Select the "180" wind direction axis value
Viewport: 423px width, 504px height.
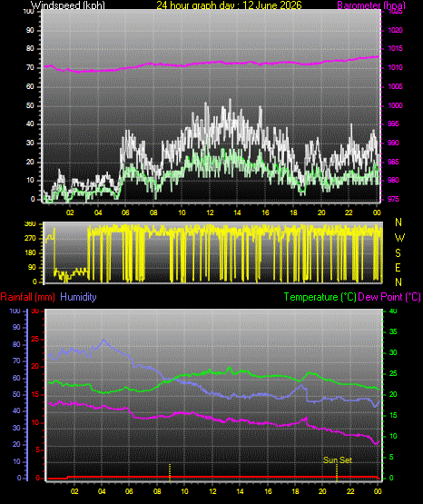click(x=30, y=253)
